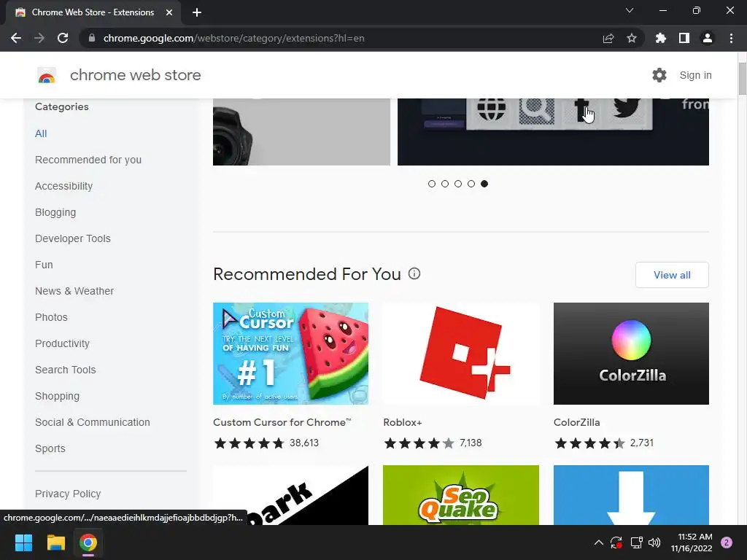
Task: Click the volume speaker tray icon
Action: 654,542
